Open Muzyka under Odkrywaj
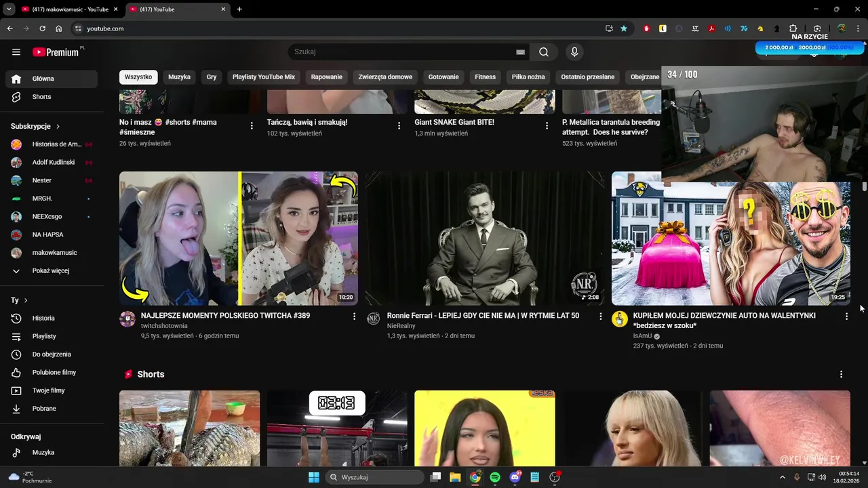Screen dimensions: 868x488 pos(52,452)
